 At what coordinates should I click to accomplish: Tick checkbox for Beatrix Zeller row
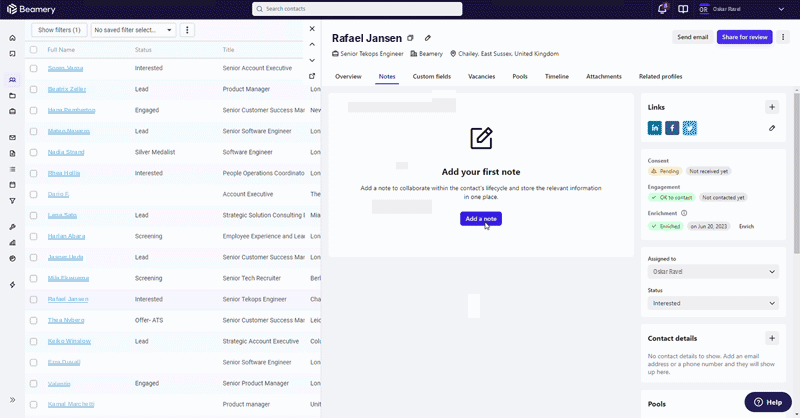pos(34,89)
